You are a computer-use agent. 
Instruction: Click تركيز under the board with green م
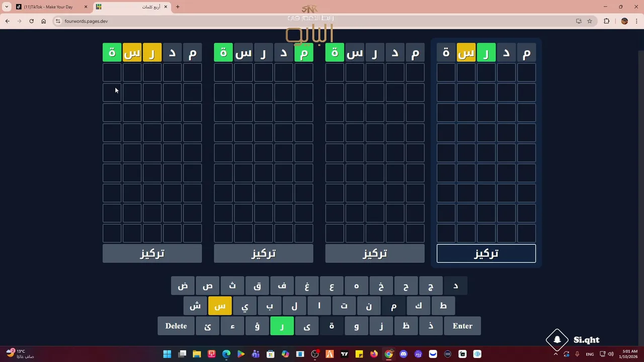tap(263, 253)
